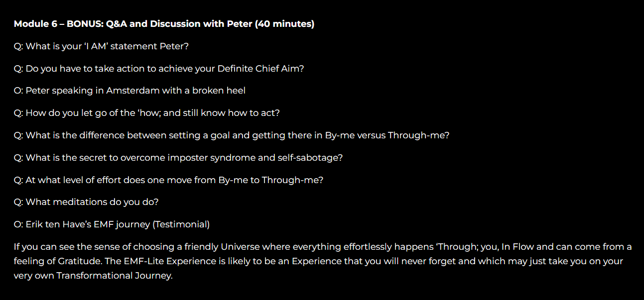The image size is (644, 300).
Task: Click the Definite Chief Aim question
Action: [159, 69]
